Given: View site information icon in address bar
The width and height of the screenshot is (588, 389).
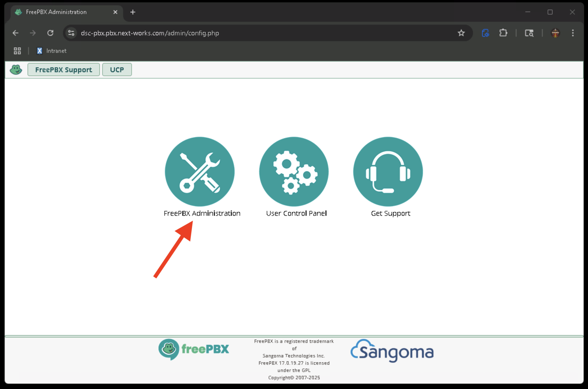Looking at the screenshot, I should point(71,33).
